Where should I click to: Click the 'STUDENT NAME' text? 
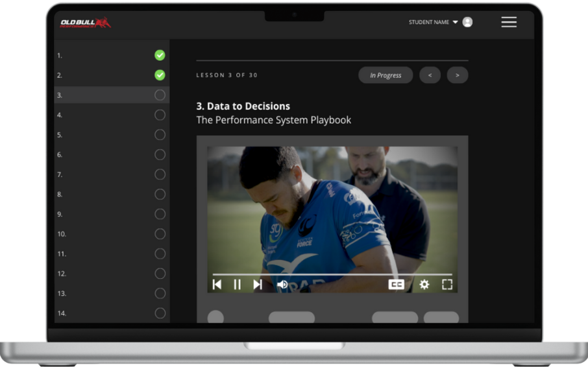pos(428,23)
